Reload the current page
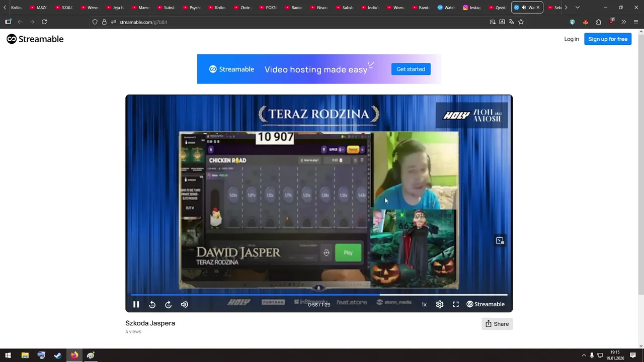The height and width of the screenshot is (362, 644). tap(44, 22)
